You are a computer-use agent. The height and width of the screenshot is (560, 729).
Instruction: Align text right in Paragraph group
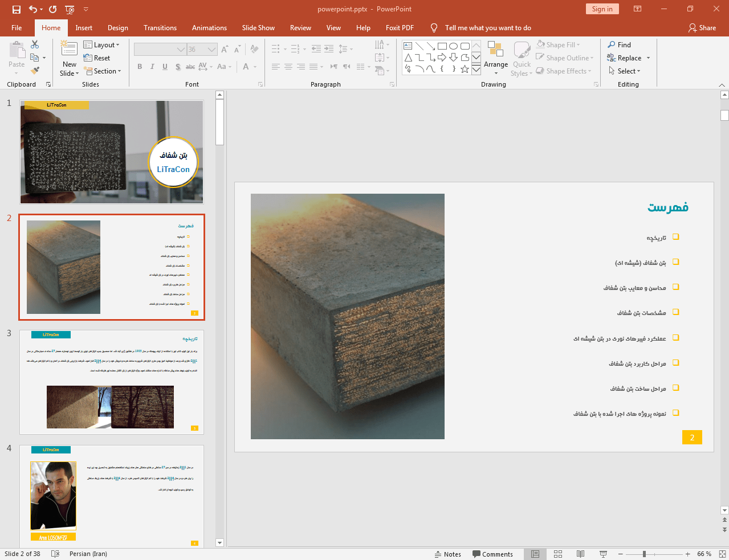pyautogui.click(x=301, y=67)
